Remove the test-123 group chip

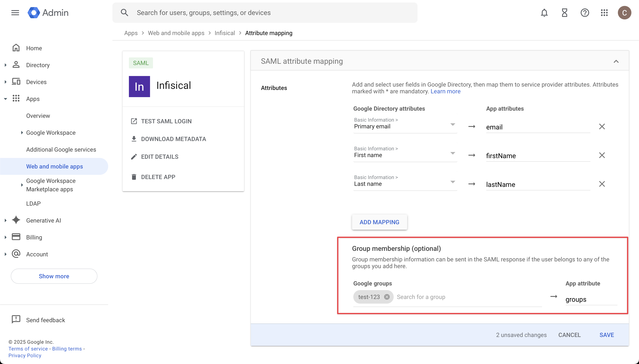[x=387, y=297]
